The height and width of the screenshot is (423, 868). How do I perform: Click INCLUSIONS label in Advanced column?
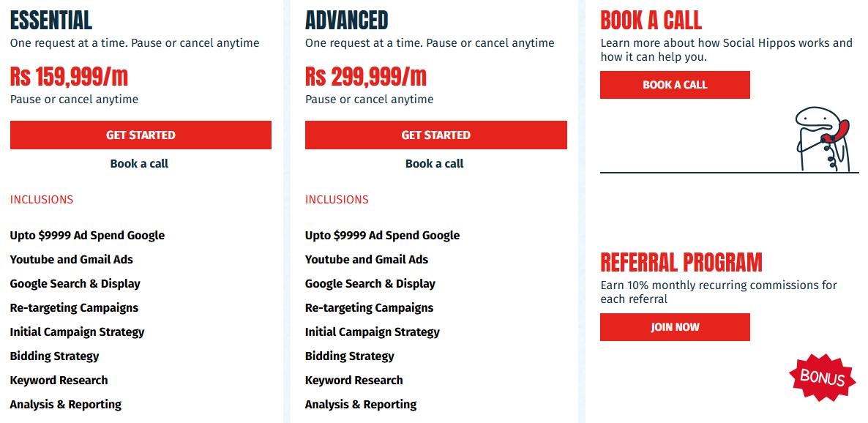(x=337, y=200)
